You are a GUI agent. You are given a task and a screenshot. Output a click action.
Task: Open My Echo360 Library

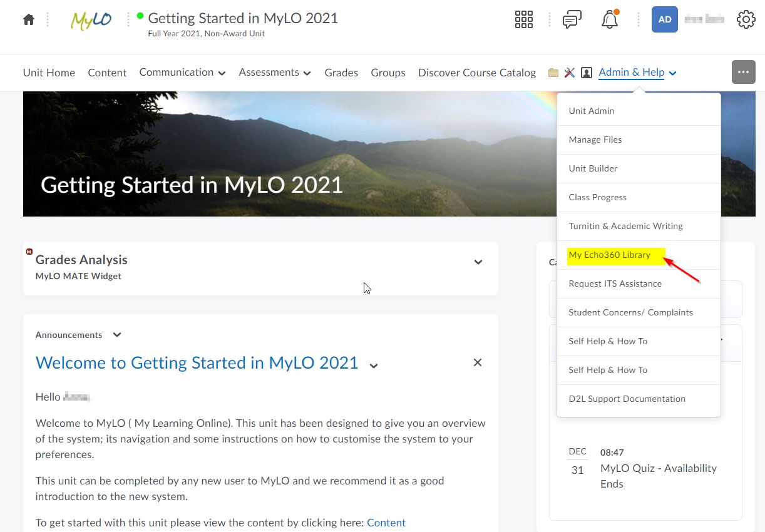[x=639, y=255]
